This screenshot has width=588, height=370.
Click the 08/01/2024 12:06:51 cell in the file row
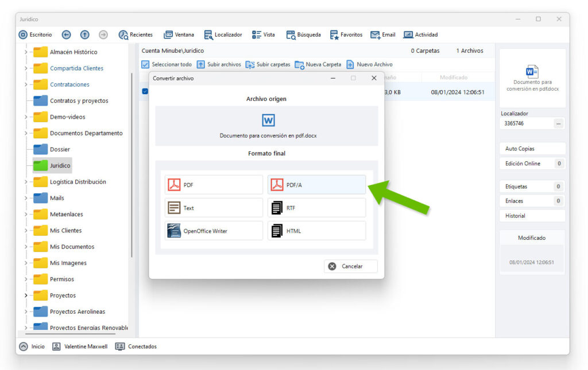coord(458,92)
